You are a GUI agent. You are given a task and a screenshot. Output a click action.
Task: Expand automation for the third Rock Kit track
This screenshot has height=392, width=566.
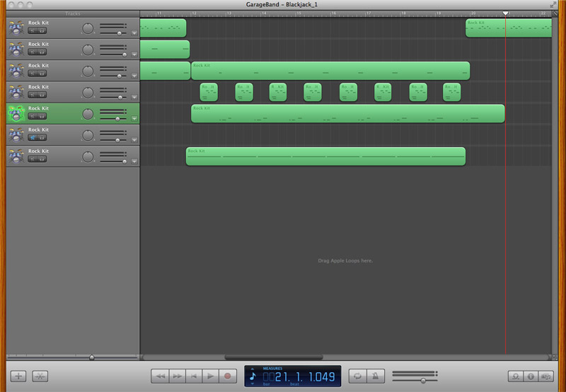(134, 76)
